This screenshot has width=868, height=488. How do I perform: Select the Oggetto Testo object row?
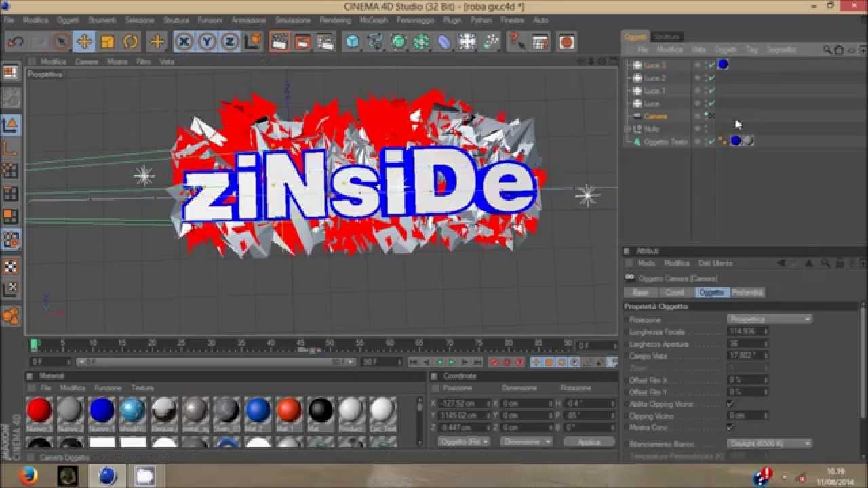pyautogui.click(x=665, y=142)
